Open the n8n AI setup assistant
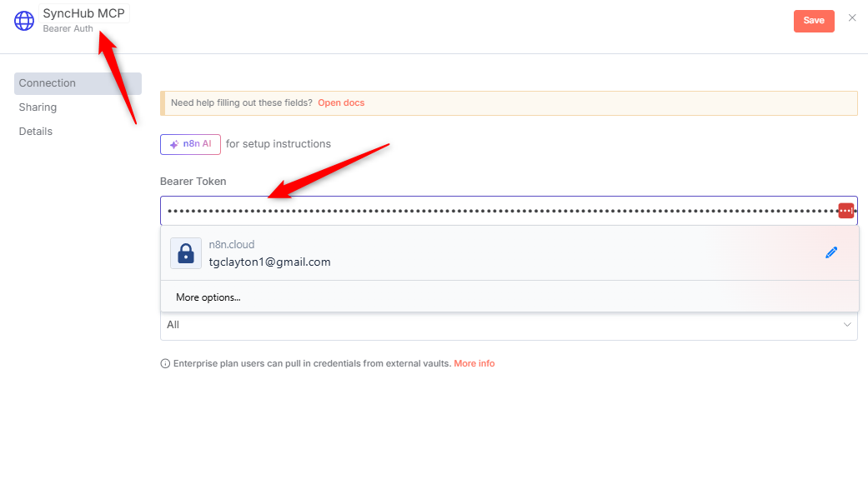This screenshot has height=499, width=868. [190, 144]
